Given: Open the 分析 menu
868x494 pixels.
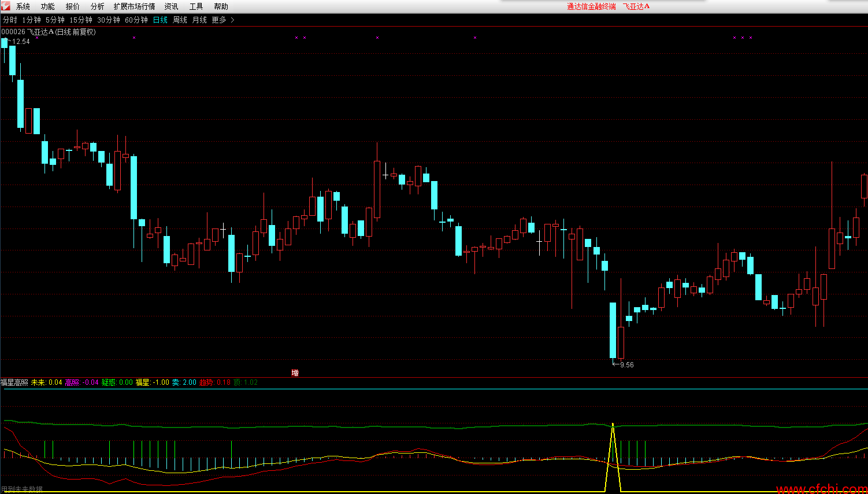Looking at the screenshot, I should tap(98, 6).
